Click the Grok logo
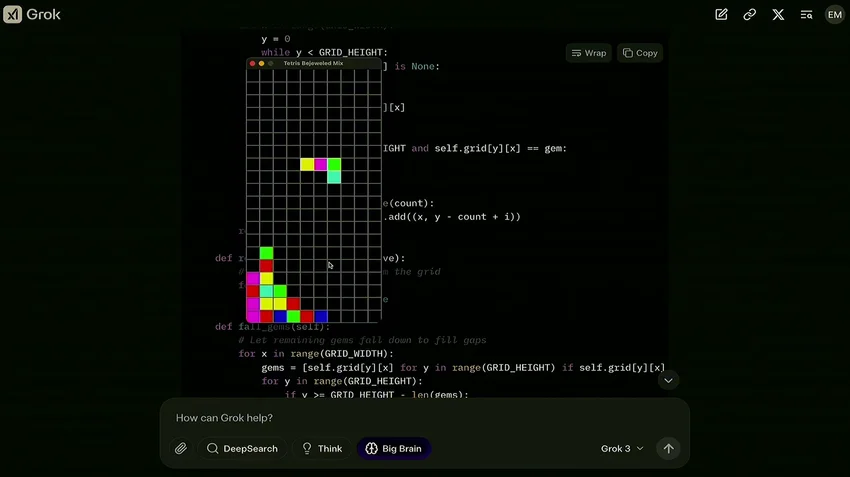850x477 pixels. (32, 14)
